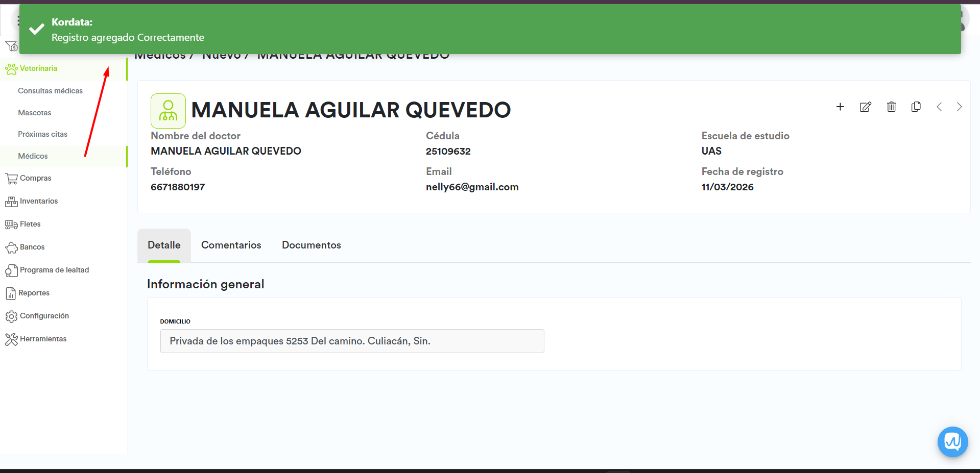Collapse the Veterinaria menu section
The image size is (980, 473).
point(38,68)
